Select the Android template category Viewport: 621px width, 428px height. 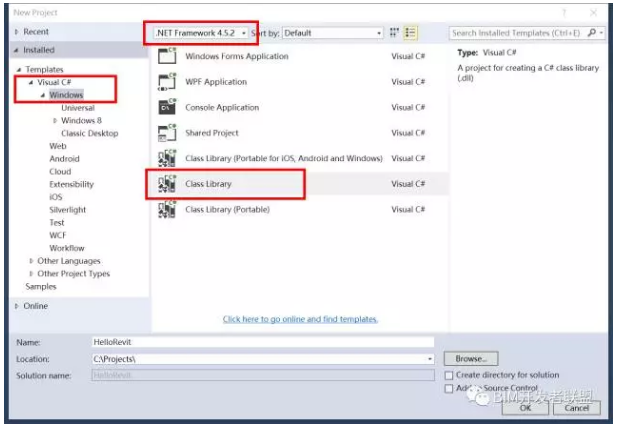pos(64,159)
